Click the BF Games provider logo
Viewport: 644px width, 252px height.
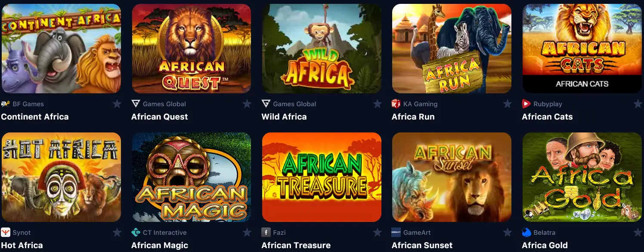(x=6, y=104)
